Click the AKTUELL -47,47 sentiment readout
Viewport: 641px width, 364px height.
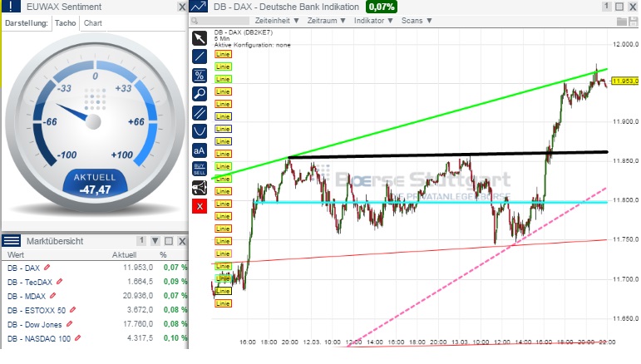[x=95, y=184]
